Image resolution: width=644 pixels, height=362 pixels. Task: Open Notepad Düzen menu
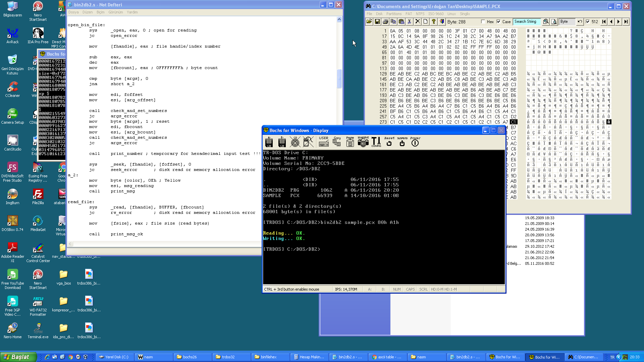click(88, 12)
